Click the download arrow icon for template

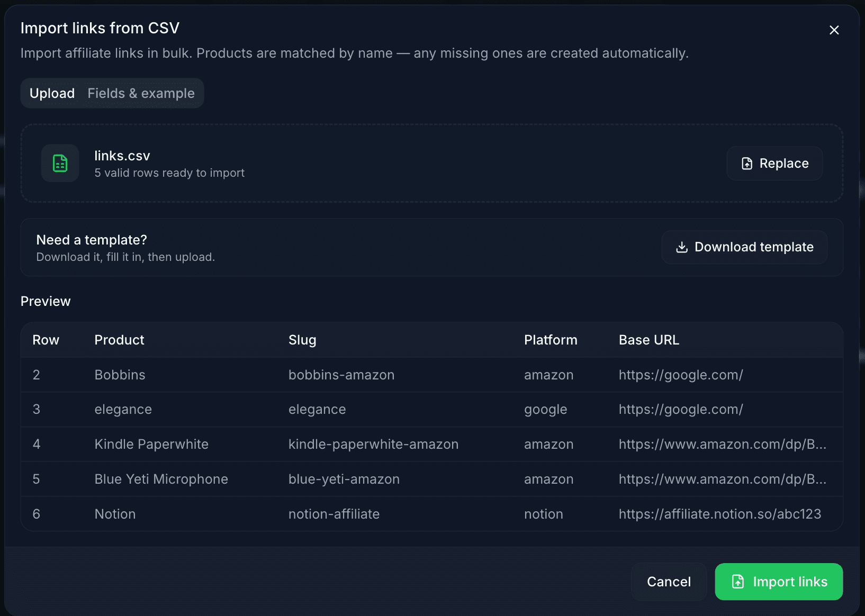pyautogui.click(x=682, y=247)
